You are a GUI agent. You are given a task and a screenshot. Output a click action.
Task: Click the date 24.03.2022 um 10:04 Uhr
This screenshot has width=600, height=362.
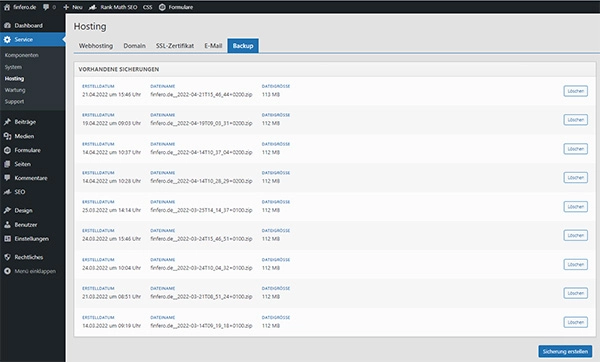click(x=111, y=268)
